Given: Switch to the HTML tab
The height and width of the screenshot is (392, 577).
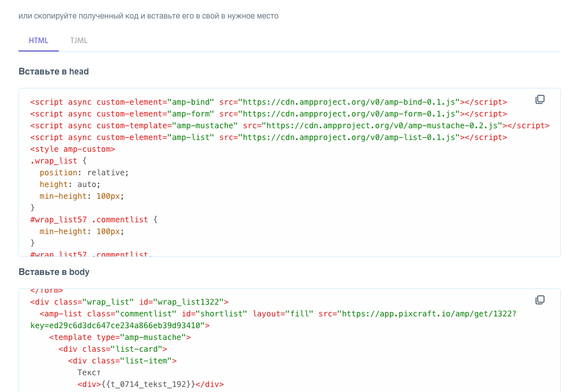Looking at the screenshot, I should click(39, 40).
